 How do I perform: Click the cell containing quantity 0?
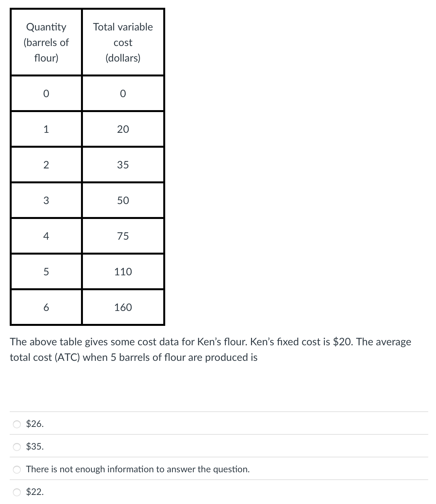click(x=46, y=94)
